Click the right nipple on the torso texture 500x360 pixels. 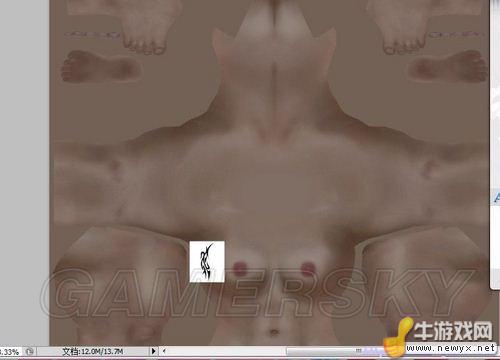(x=308, y=269)
